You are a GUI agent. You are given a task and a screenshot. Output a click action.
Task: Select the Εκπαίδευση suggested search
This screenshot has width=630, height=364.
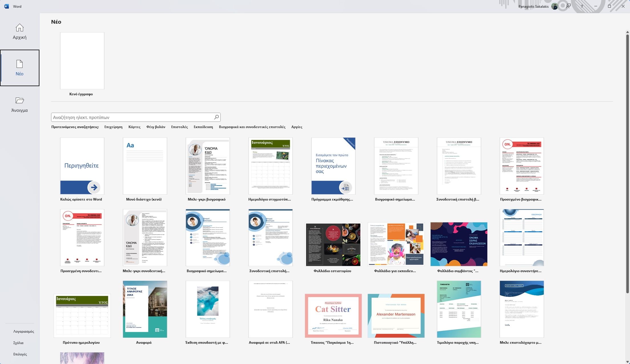coord(203,127)
